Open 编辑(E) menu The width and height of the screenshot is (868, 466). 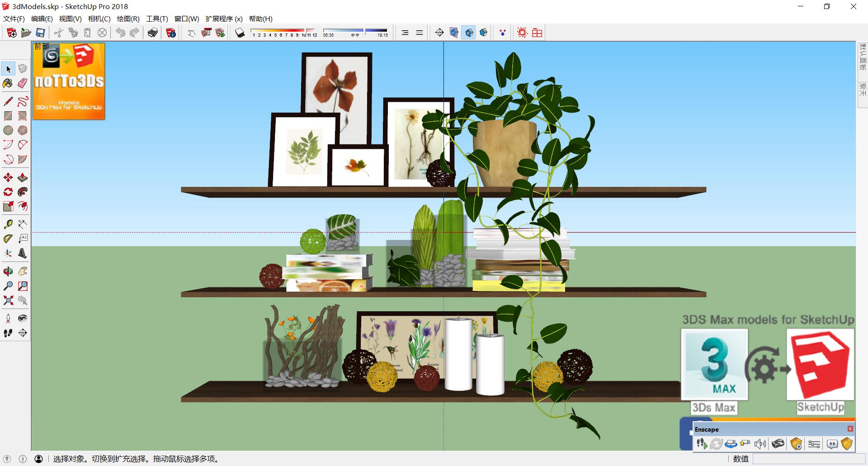(42, 19)
